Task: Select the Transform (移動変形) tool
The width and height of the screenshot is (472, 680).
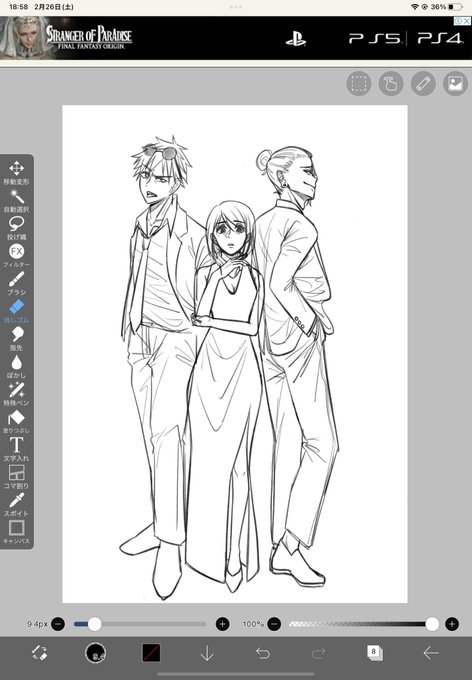Action: tap(16, 173)
